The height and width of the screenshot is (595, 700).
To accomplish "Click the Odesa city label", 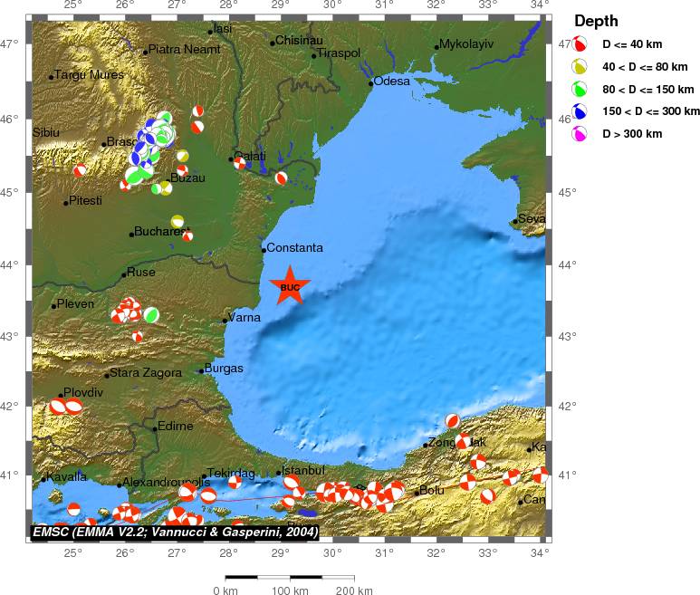I will click(392, 81).
